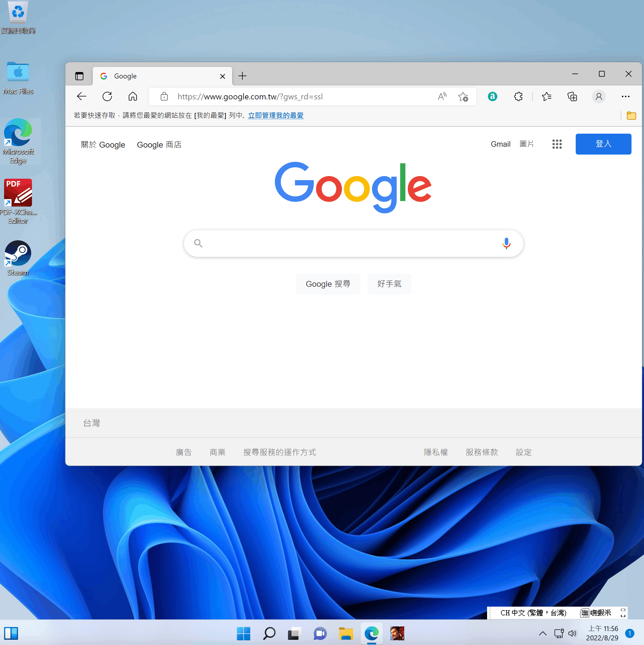
Task: Add this page to favorites star icon
Action: point(463,96)
